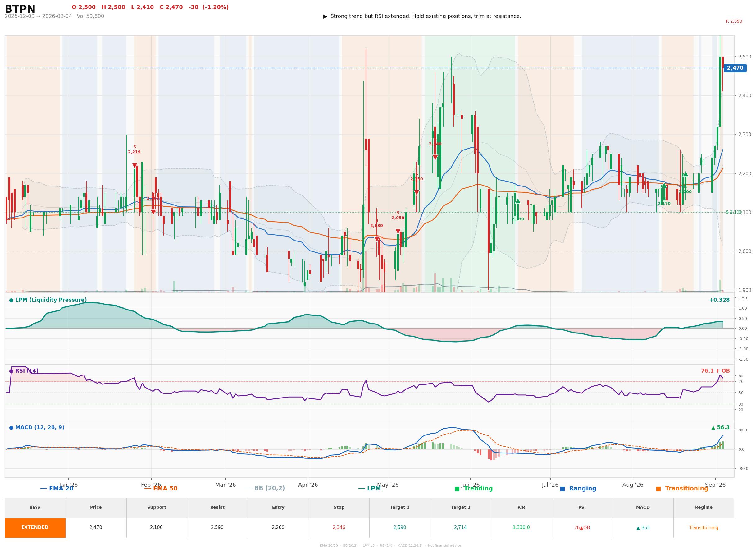Screen dimensions: 756x552
Task: Click the 76.1 OB RSI reading
Action: 715,371
